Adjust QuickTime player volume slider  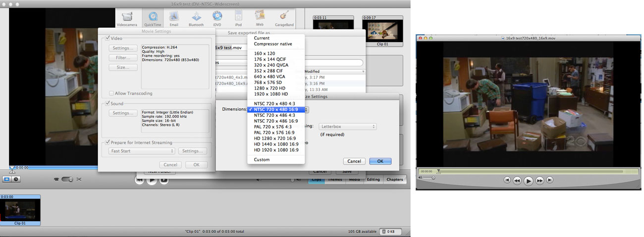pyautogui.click(x=429, y=178)
